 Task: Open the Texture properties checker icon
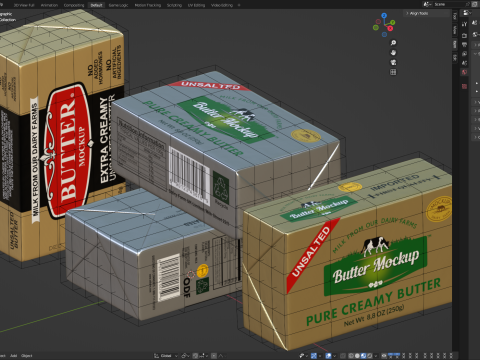pyautogui.click(x=464, y=86)
